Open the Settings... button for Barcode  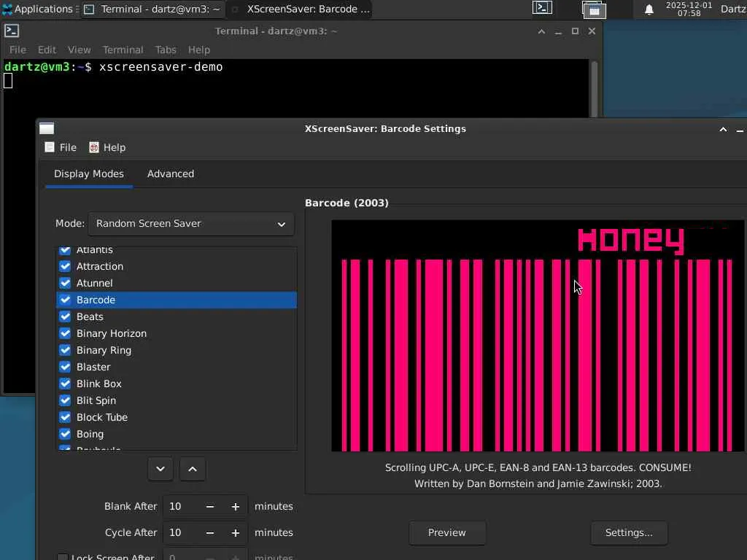[629, 532]
